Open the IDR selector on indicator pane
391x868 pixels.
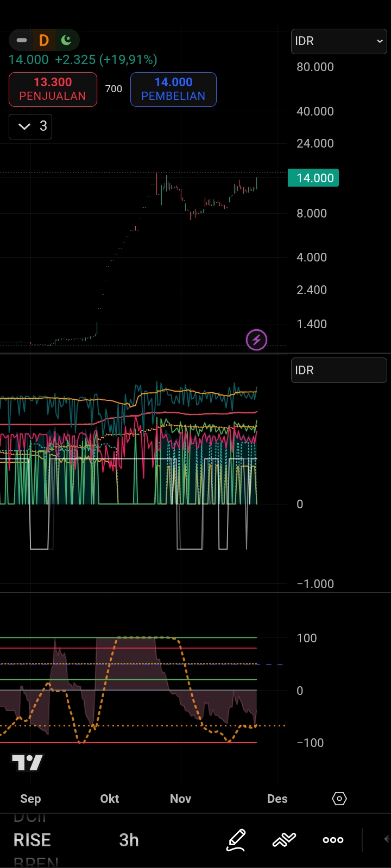[x=339, y=371]
